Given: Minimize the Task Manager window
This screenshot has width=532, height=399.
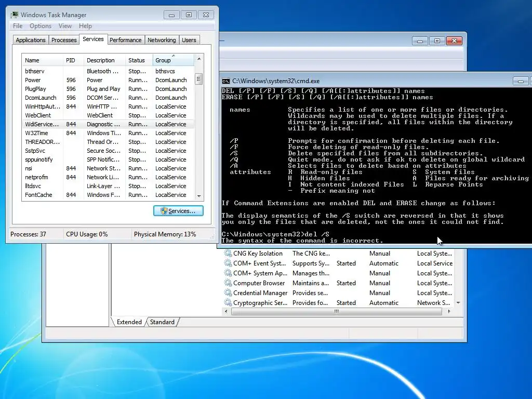Looking at the screenshot, I should 171,15.
